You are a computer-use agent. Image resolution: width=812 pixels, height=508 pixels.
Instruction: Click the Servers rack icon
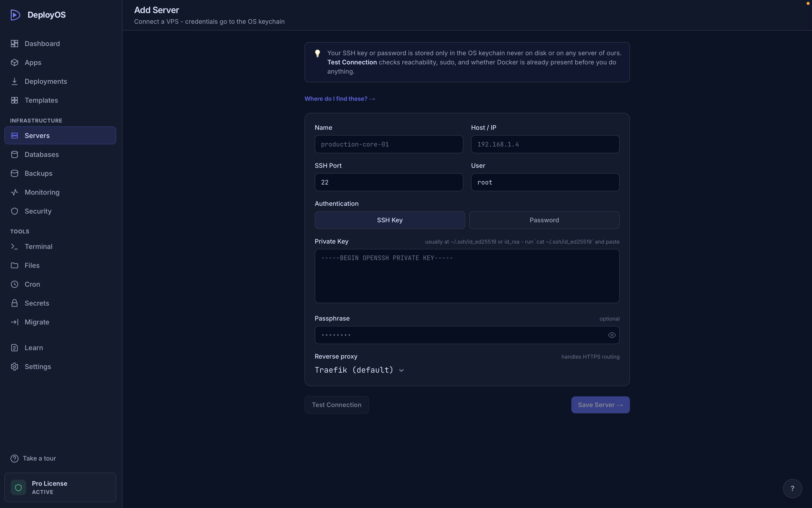pyautogui.click(x=15, y=135)
